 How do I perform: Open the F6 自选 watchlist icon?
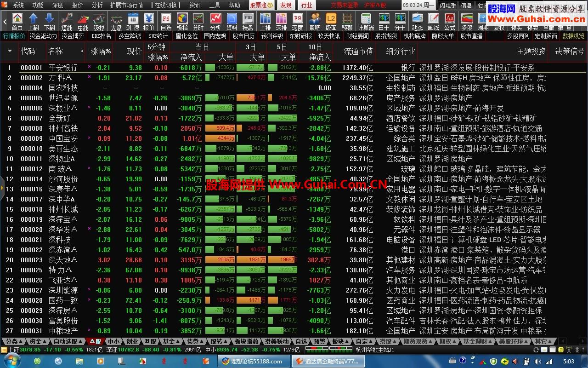pos(166,22)
